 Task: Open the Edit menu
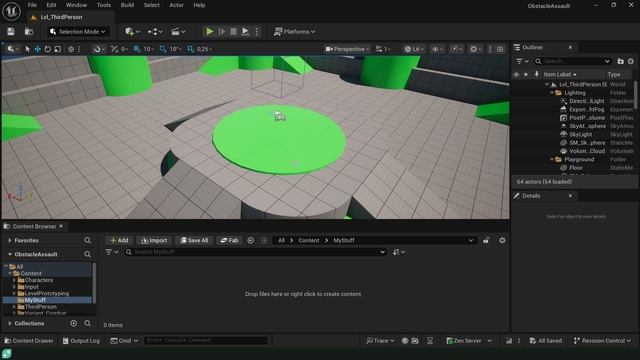pyautogui.click(x=51, y=5)
